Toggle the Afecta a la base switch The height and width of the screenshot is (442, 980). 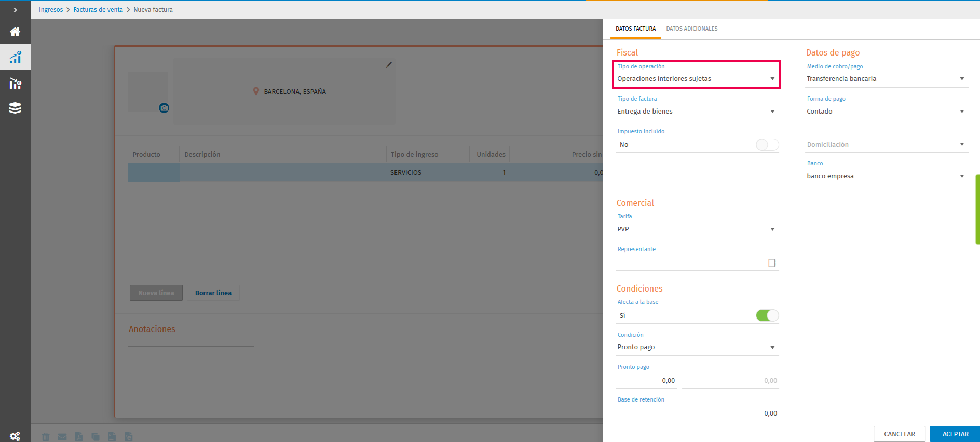[x=767, y=315]
